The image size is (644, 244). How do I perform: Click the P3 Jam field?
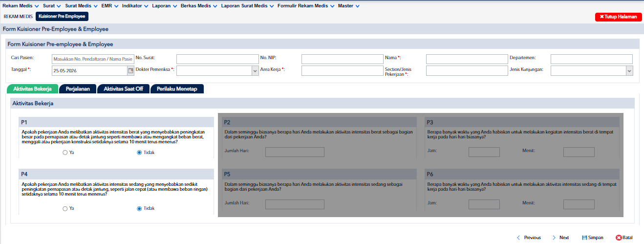pos(484,152)
